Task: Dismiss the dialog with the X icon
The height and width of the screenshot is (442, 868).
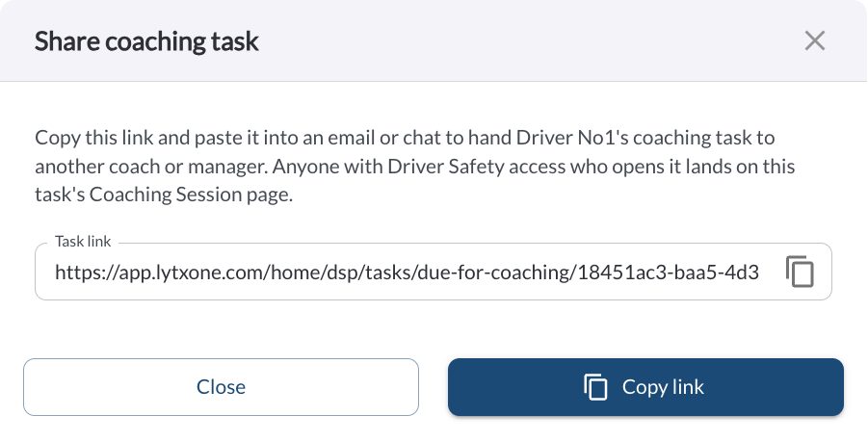Action: (814, 41)
